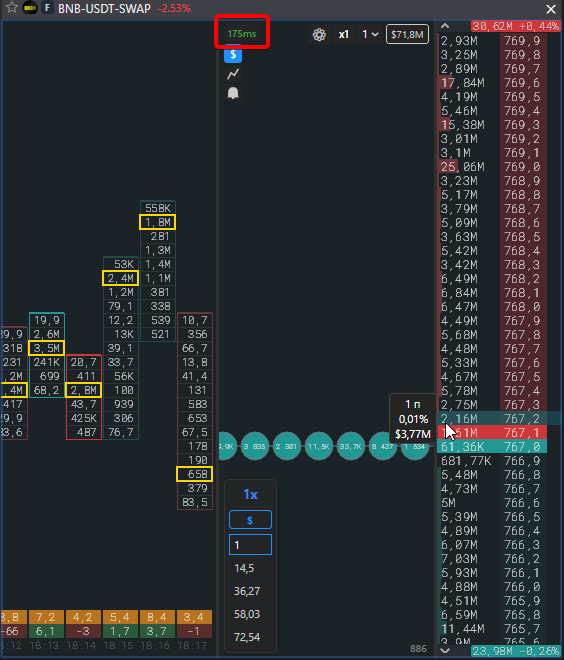This screenshot has height=660, width=564.
Task: Click the bid volume 7,03M
Action: (459, 559)
